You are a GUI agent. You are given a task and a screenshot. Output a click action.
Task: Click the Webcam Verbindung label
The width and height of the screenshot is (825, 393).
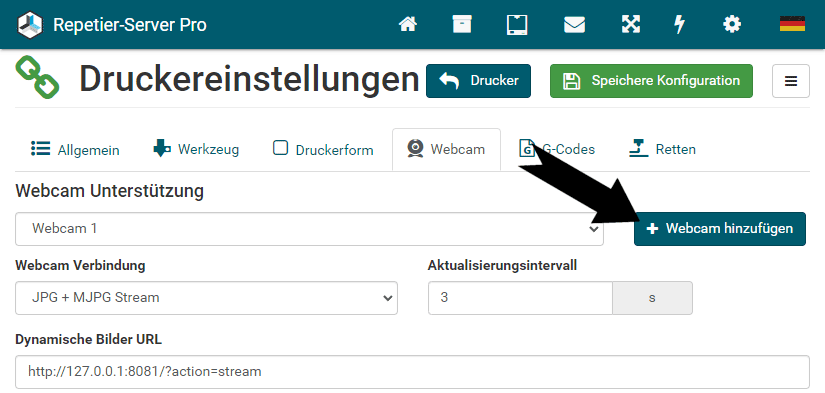click(81, 266)
